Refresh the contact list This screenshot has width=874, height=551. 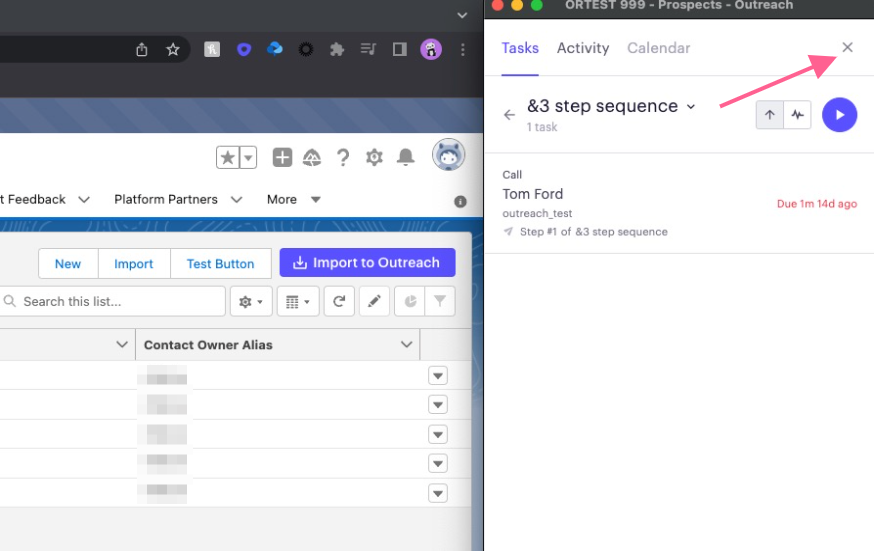coord(338,301)
